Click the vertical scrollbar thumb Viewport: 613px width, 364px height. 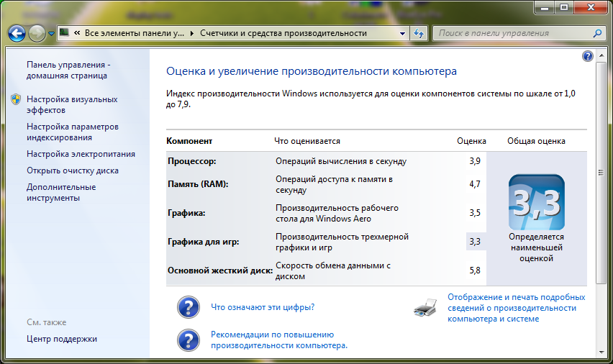601,173
